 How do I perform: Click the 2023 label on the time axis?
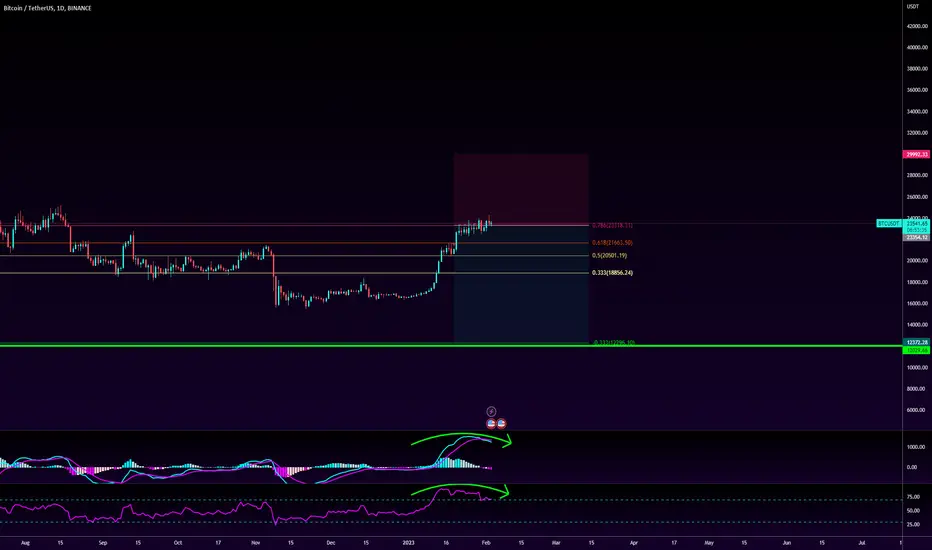[408, 543]
